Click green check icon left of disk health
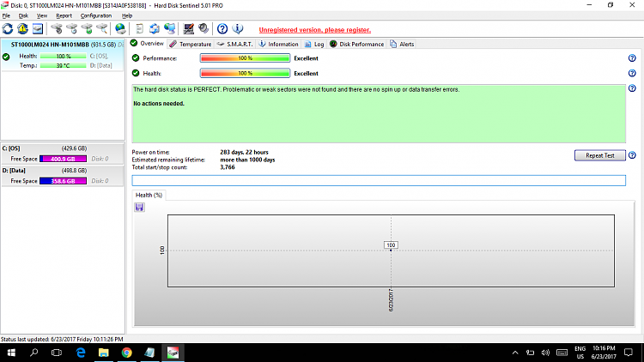644x362 pixels. (6, 57)
